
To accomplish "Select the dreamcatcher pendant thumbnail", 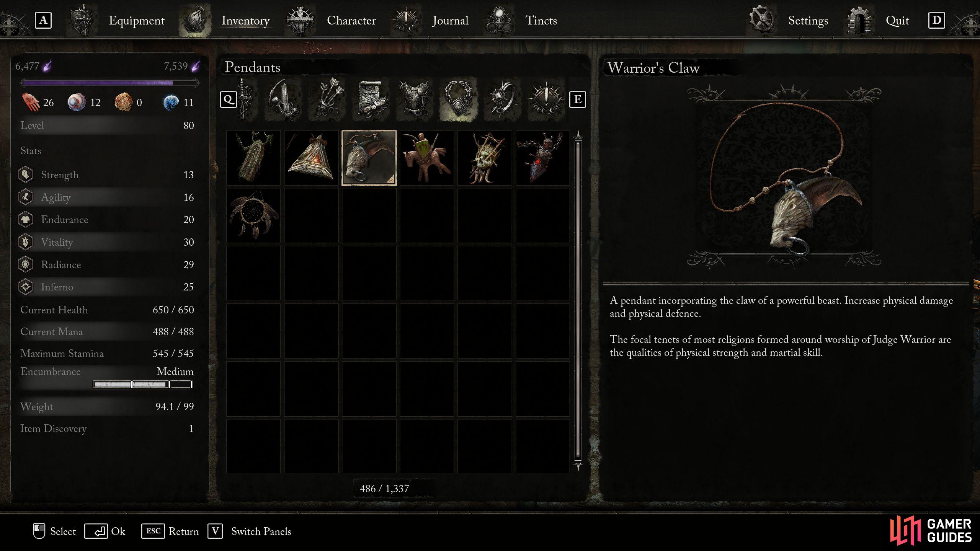I will 253,215.
